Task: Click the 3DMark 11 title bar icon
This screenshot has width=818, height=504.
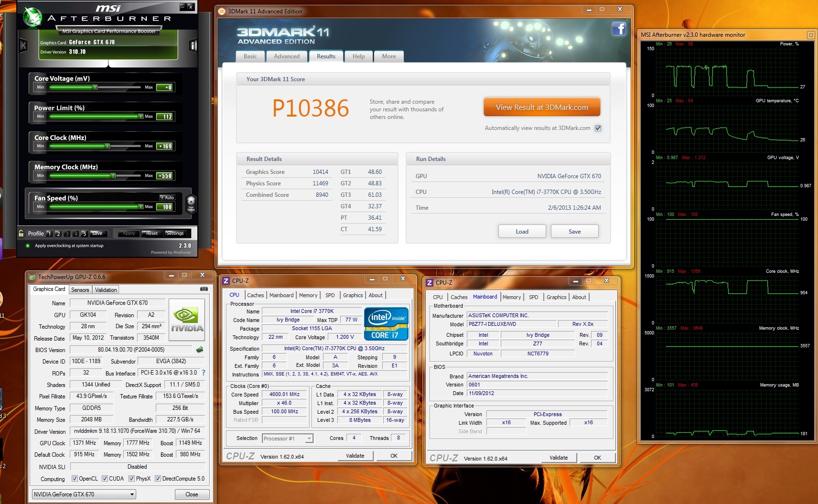Action: click(x=222, y=11)
